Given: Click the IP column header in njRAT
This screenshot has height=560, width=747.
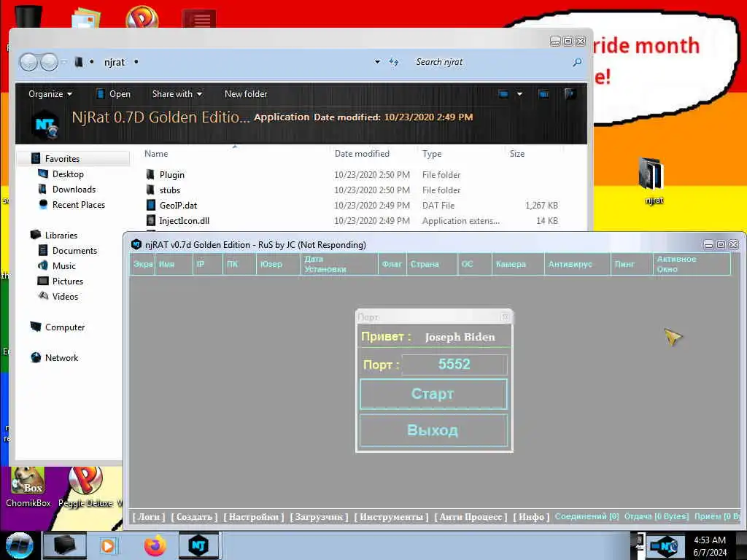Looking at the screenshot, I should pyautogui.click(x=208, y=264).
